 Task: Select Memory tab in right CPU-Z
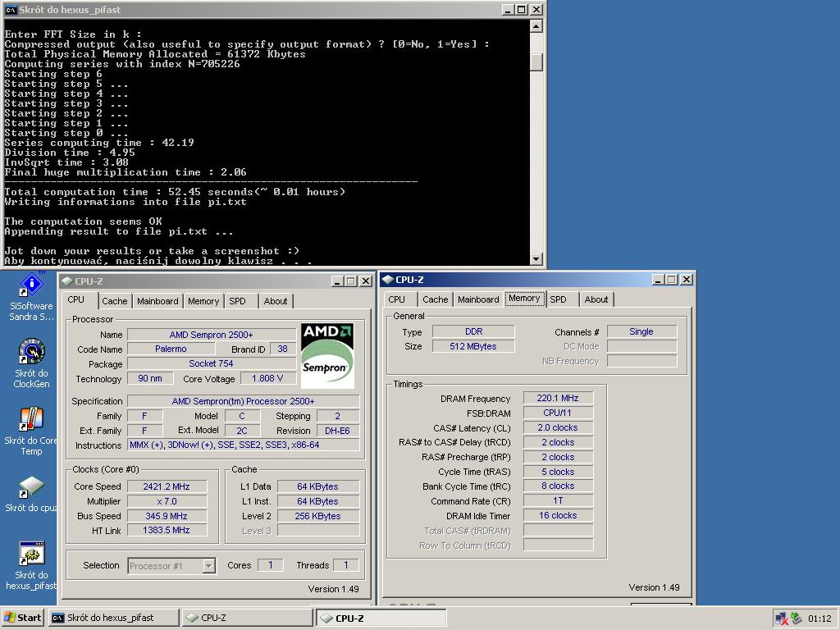(524, 299)
